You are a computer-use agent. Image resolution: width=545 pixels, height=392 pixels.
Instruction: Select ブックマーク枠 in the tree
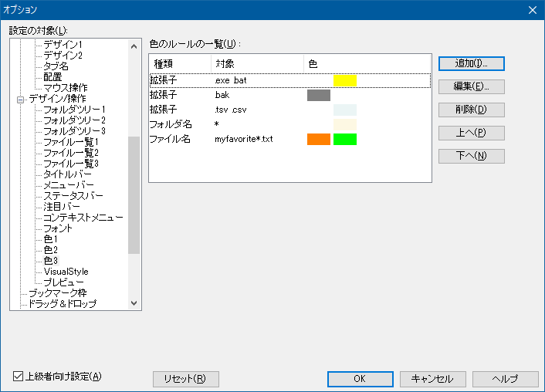57,293
